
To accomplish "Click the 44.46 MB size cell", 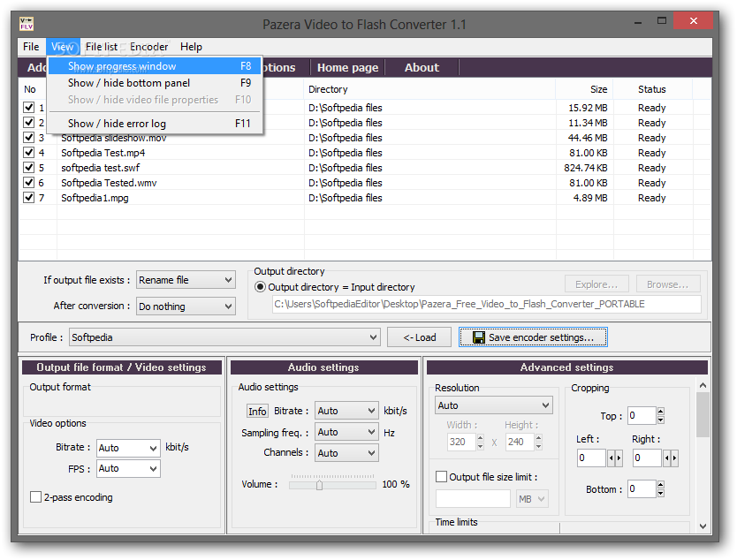I will point(588,138).
